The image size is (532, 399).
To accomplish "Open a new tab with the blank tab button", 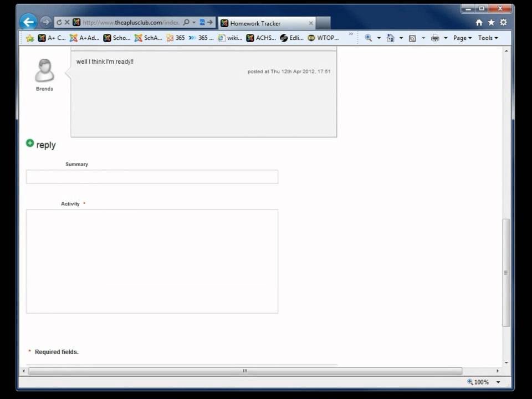I will (323, 23).
